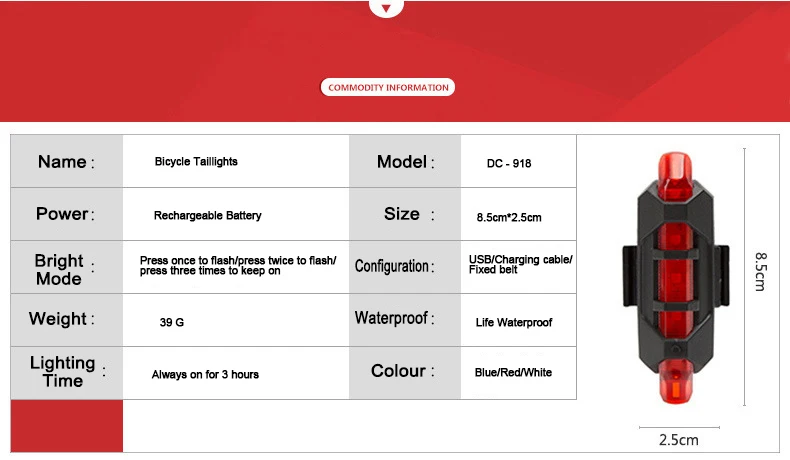Screen dimensions: 790x460
Task: Select the 'Blue/Red/White' colour value
Action: [513, 372]
